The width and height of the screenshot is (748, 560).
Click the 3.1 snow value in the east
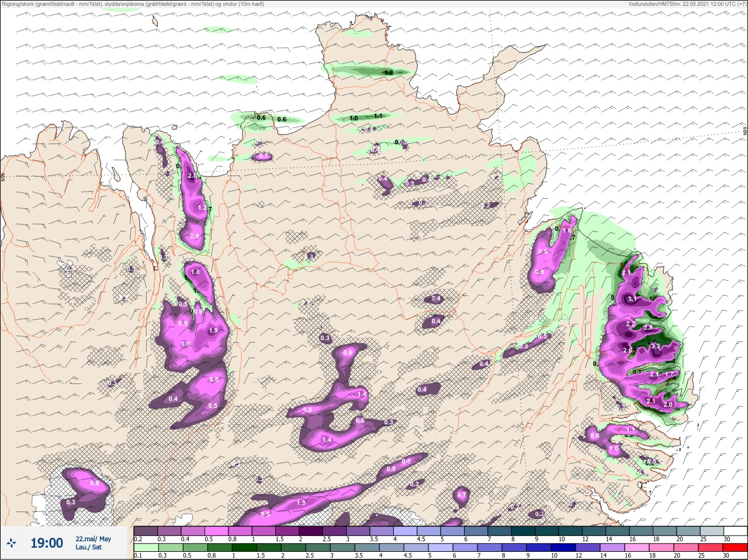click(632, 299)
